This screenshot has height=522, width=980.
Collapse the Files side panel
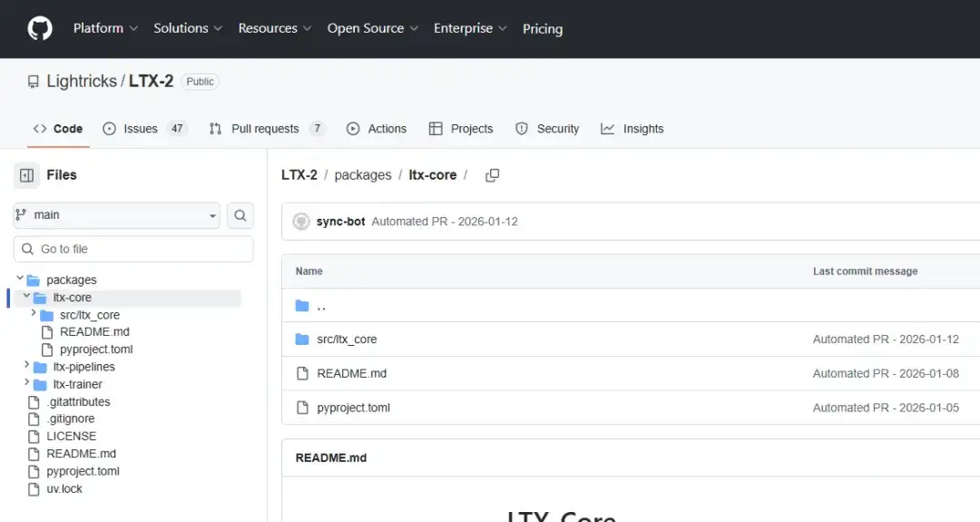pos(27,176)
